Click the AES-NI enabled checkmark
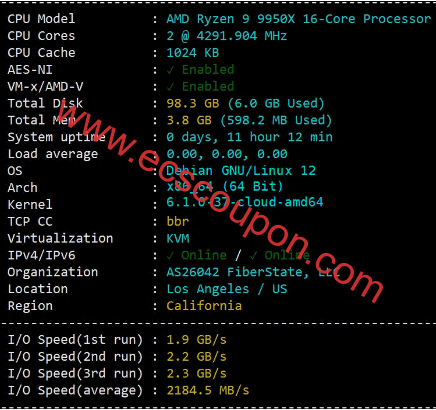The height and width of the screenshot is (410, 436). 170,70
